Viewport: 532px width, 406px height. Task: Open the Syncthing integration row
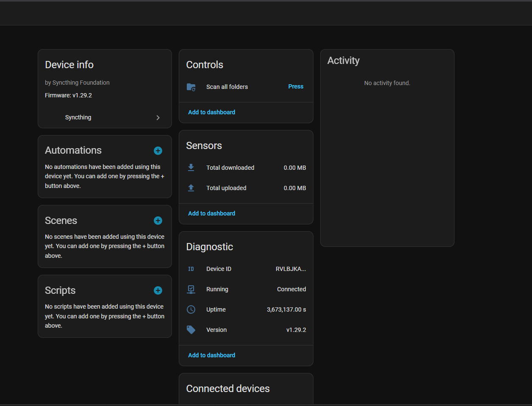105,118
